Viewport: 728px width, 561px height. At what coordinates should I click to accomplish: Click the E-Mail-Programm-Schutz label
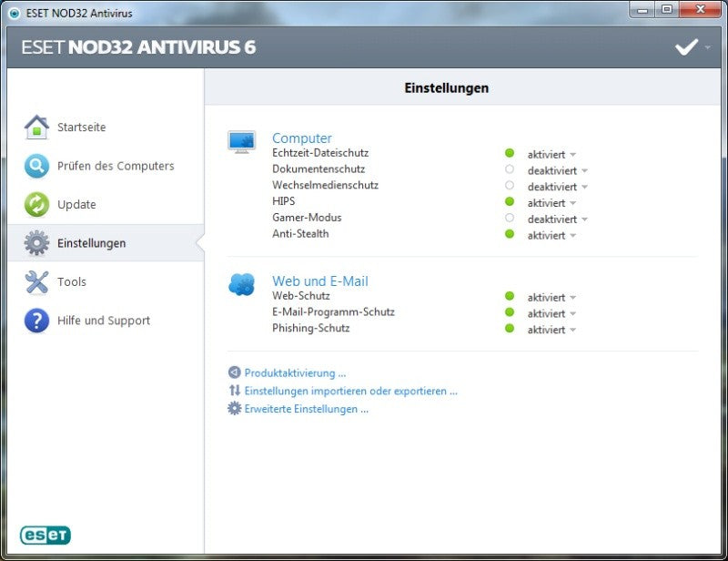coord(333,311)
